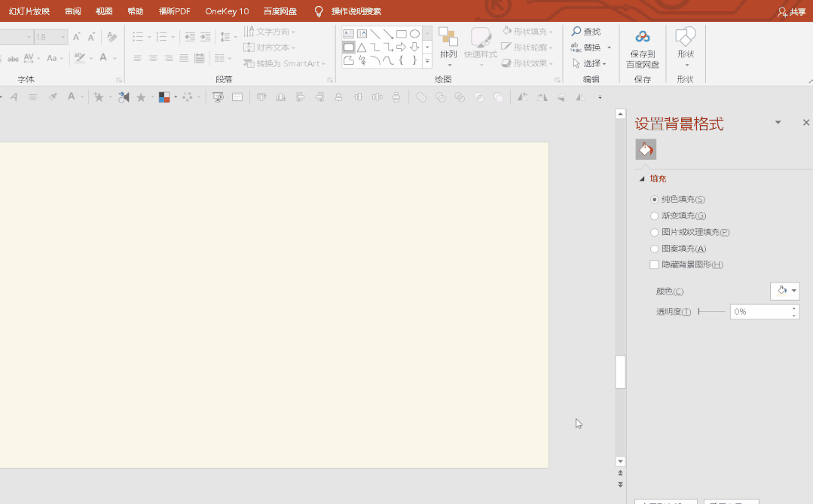Select the Solid fill (纯色填充) radio button
This screenshot has width=813, height=504.
click(654, 200)
